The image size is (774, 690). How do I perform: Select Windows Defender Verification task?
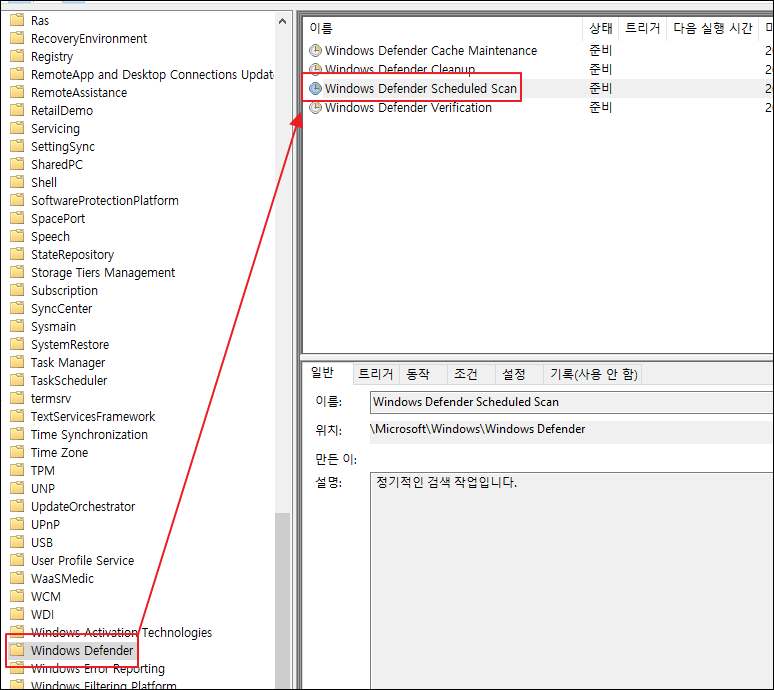408,108
